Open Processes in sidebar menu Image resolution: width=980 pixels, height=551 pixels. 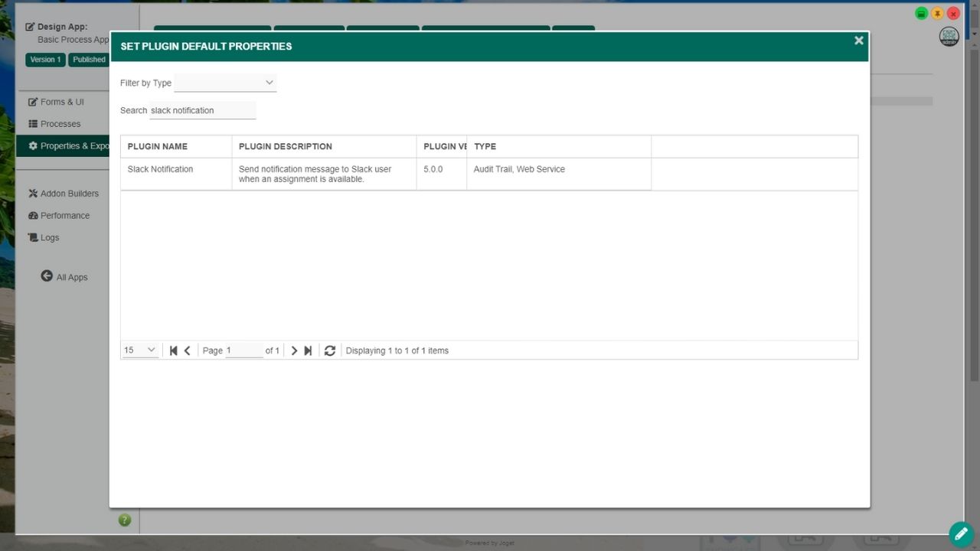[x=60, y=124]
